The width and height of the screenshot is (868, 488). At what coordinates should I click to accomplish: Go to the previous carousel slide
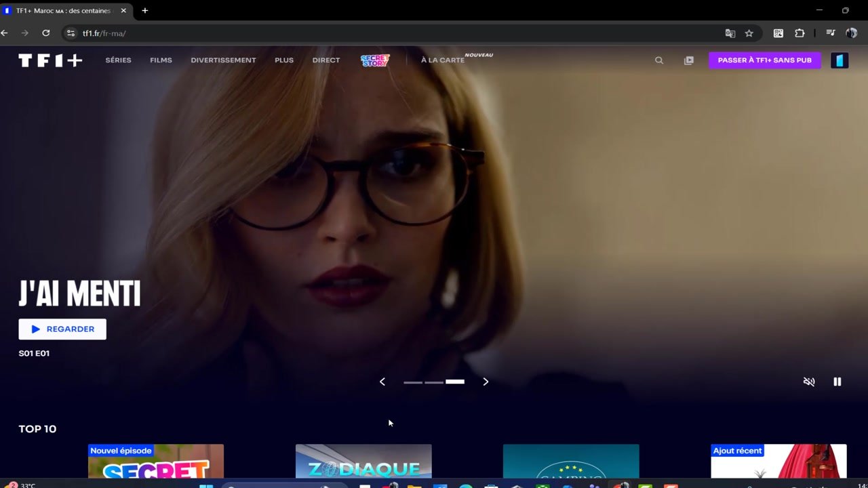pos(382,382)
